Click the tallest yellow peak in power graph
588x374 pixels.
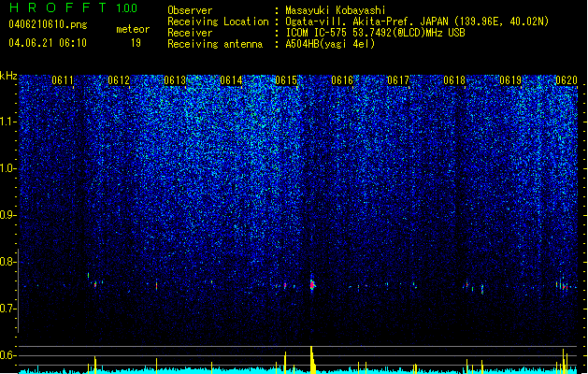point(311,359)
